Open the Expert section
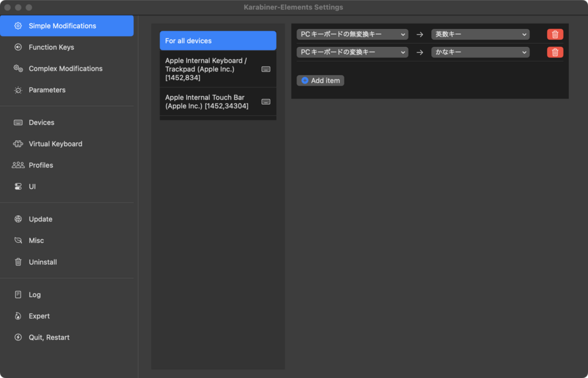Image resolution: width=588 pixels, height=378 pixels. 67,316
